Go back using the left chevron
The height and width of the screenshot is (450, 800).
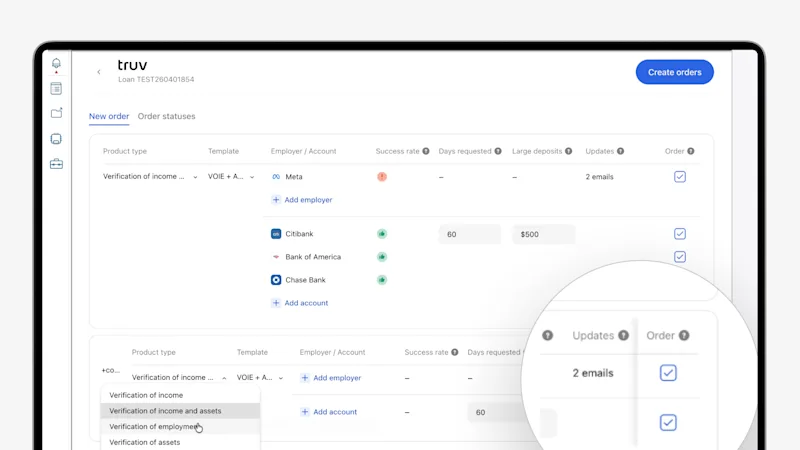click(98, 72)
